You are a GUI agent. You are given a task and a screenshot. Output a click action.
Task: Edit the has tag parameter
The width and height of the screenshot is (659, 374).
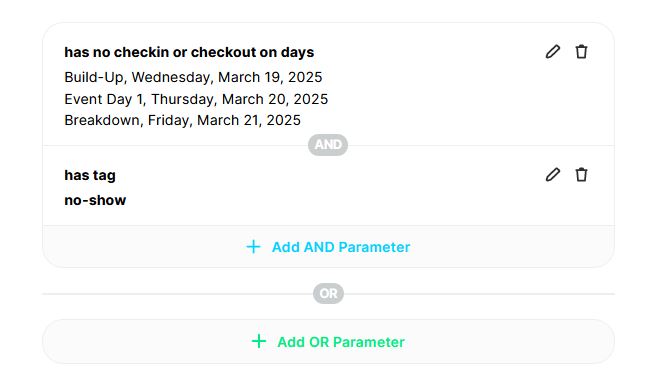tap(553, 174)
